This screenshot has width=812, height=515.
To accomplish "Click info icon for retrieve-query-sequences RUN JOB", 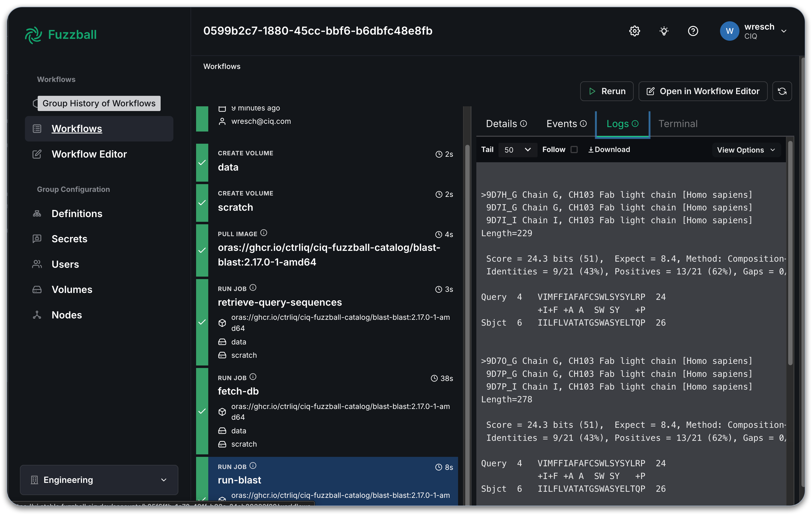I will click(253, 288).
